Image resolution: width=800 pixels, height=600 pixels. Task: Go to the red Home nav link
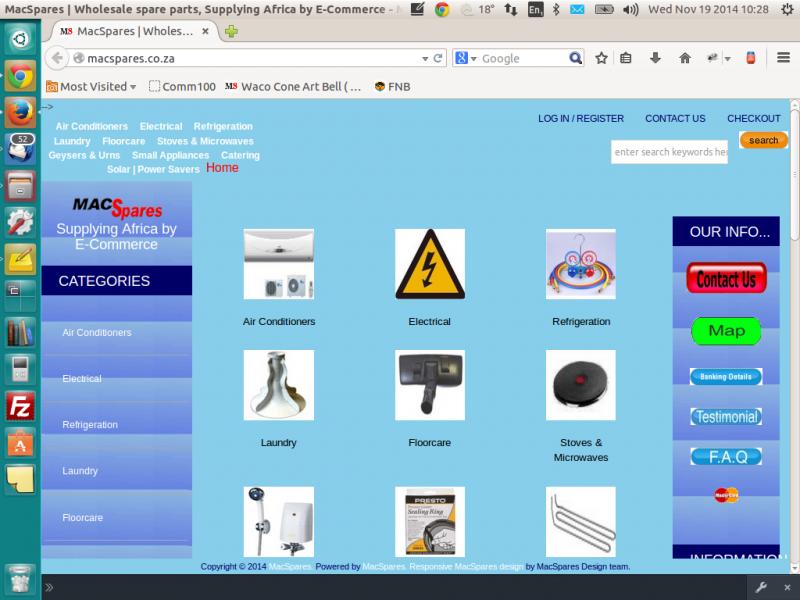click(x=222, y=168)
